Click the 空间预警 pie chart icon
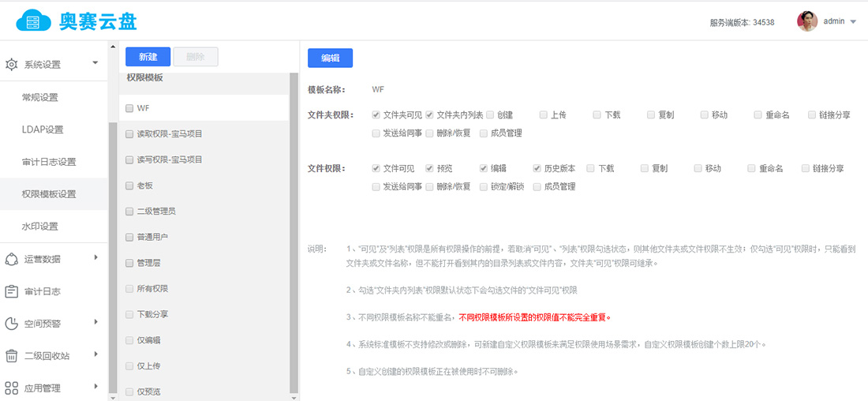This screenshot has height=401, width=868. tap(12, 324)
